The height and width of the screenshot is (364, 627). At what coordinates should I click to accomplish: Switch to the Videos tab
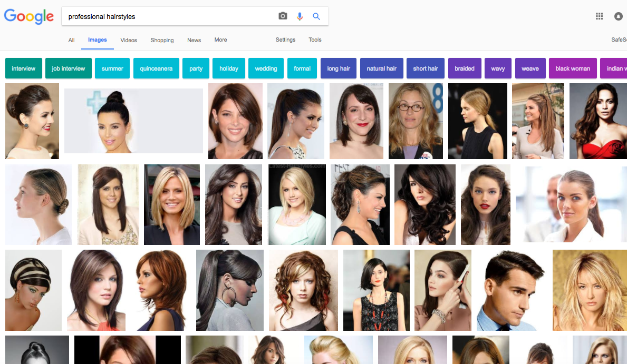click(x=129, y=40)
